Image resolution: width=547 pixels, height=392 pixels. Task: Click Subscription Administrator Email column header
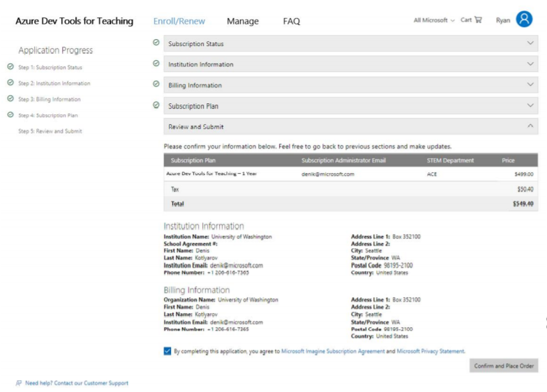pos(343,160)
